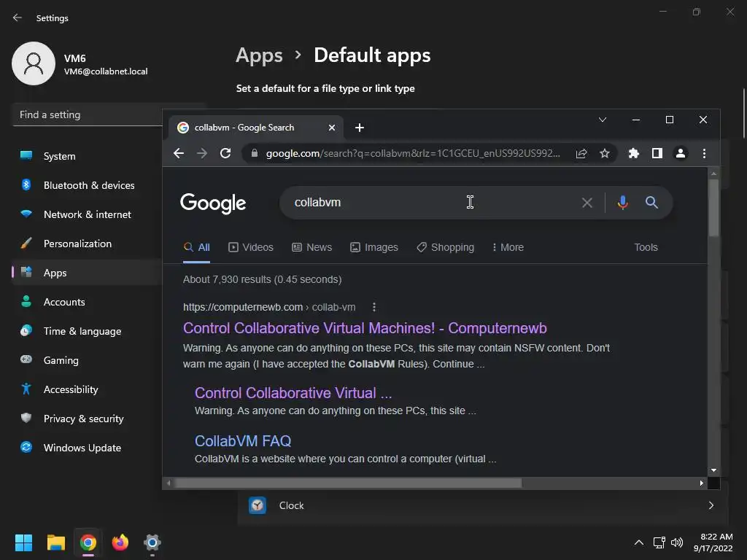Click the scroll-right arrow in Chrome
The width and height of the screenshot is (747, 560).
[701, 483]
